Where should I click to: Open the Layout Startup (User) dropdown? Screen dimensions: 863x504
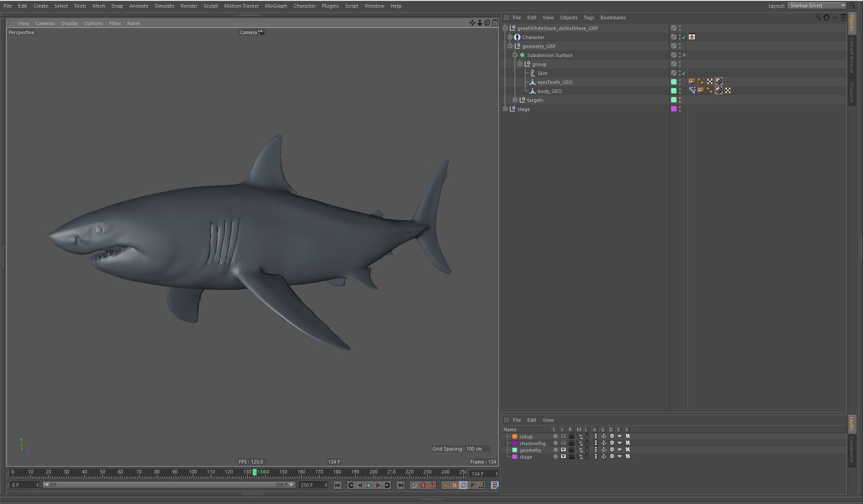(x=817, y=5)
